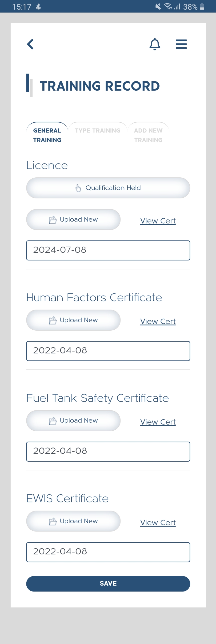216x644 pixels.
Task: Switch to the Type Training tab
Action: tap(98, 131)
